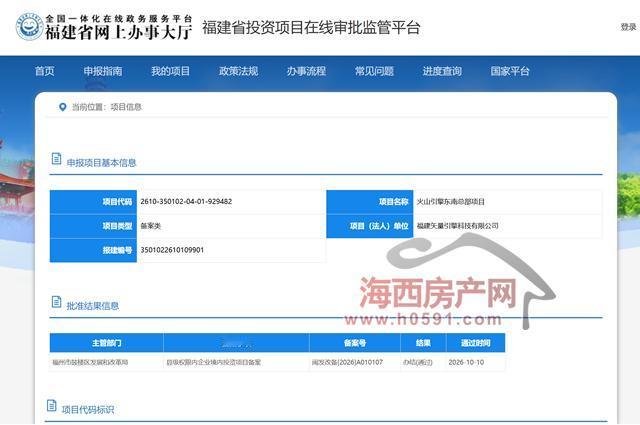Click the 备案号 column header

point(355,343)
